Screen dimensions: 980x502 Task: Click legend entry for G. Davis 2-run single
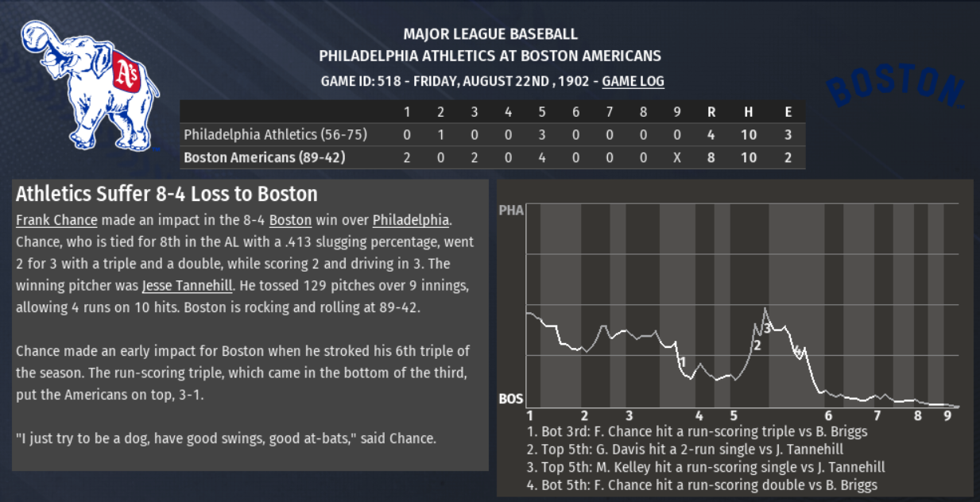click(685, 450)
